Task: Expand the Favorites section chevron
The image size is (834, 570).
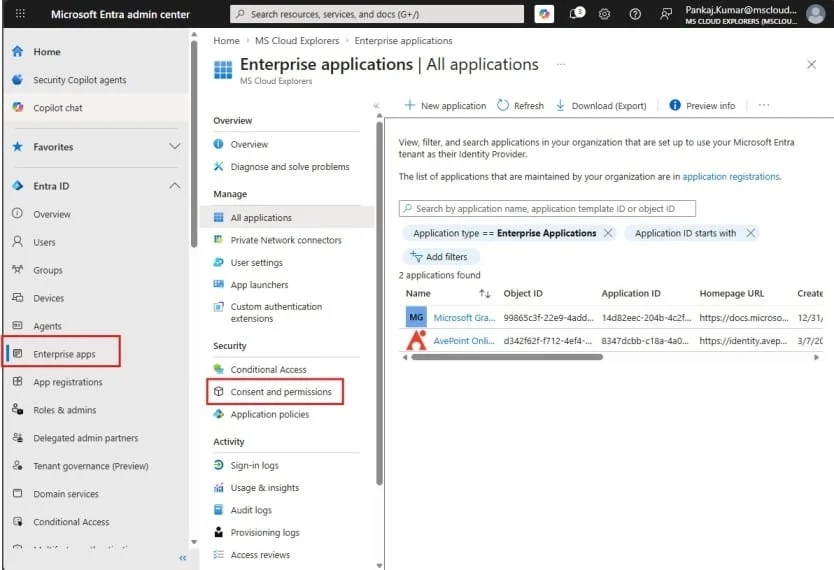Action: coord(174,146)
